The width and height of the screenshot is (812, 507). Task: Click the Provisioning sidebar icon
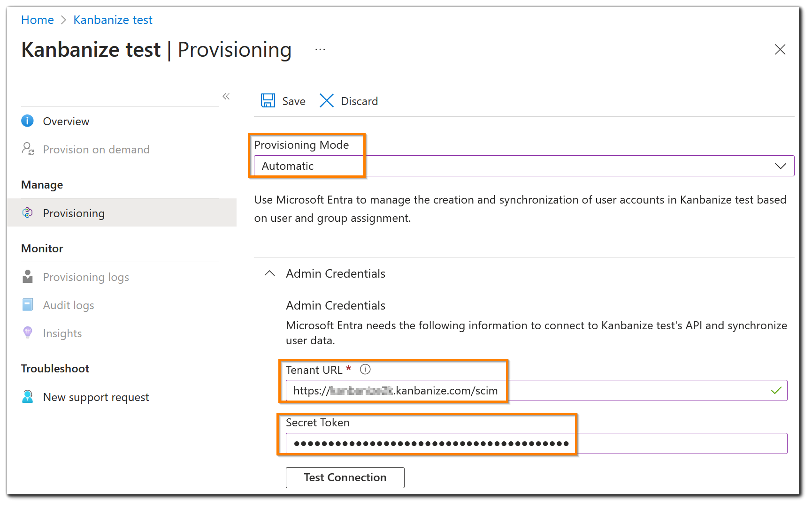28,213
